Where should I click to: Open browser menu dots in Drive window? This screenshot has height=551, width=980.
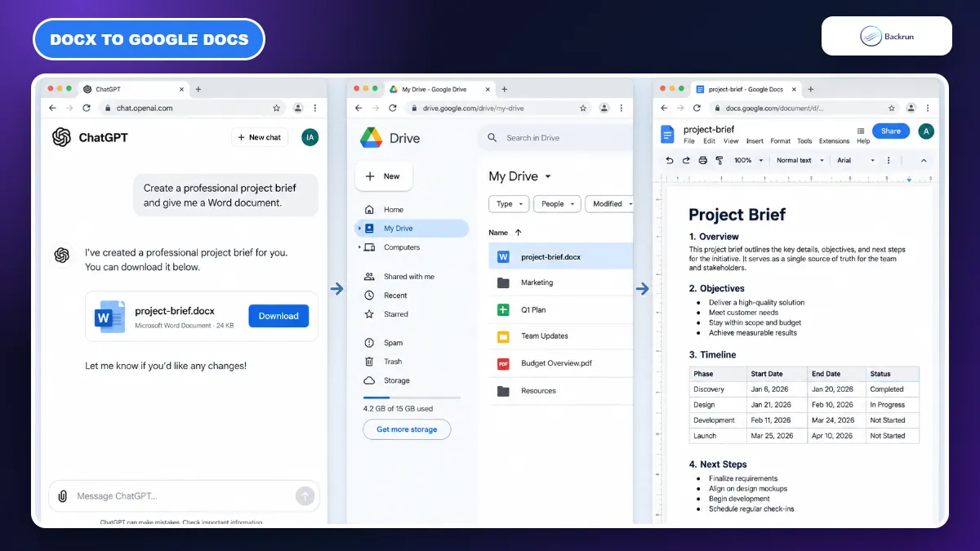pyautogui.click(x=621, y=108)
